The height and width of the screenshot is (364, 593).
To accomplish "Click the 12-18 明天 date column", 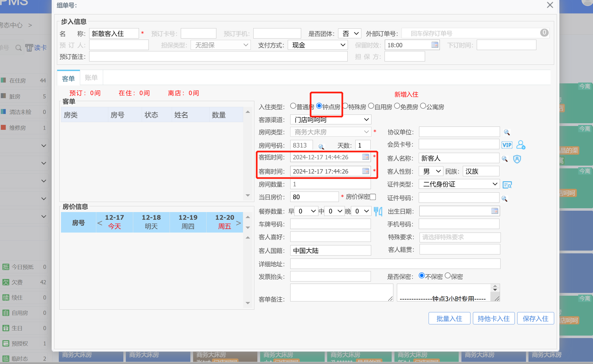I will pyautogui.click(x=151, y=222).
